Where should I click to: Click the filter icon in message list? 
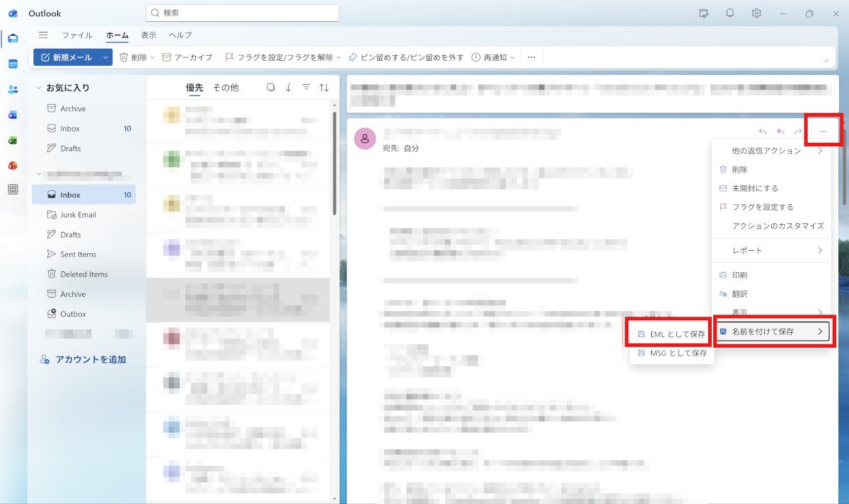(x=306, y=87)
